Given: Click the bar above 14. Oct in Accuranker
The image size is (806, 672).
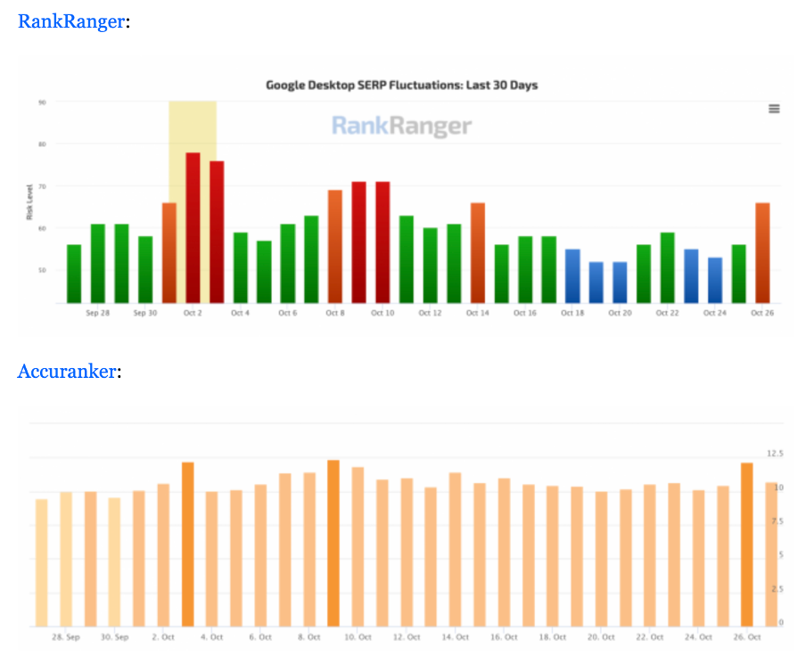Looking at the screenshot, I should [x=455, y=550].
